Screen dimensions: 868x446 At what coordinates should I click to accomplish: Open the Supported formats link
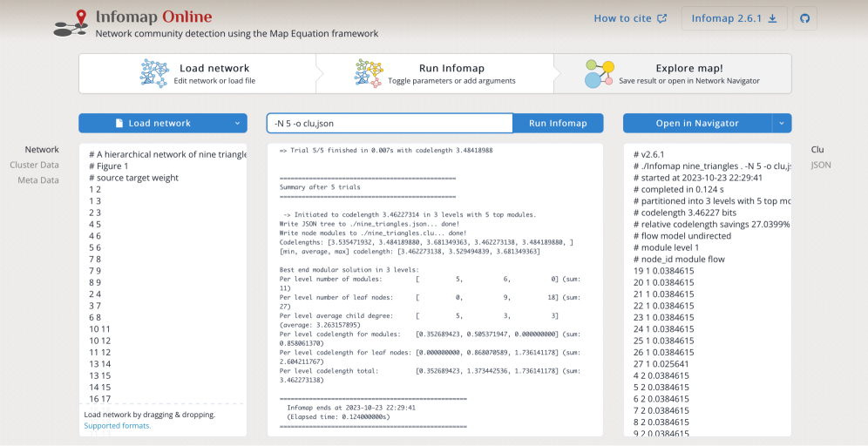(x=118, y=426)
